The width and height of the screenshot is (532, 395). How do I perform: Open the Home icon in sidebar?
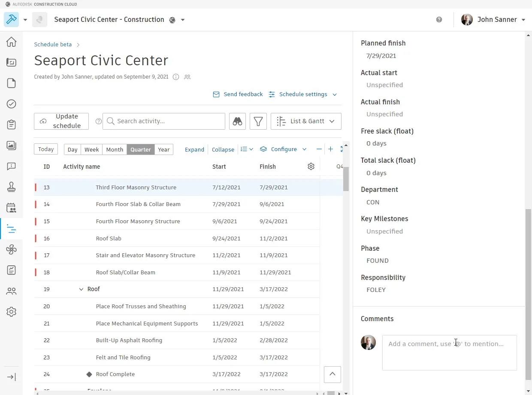[x=11, y=42]
